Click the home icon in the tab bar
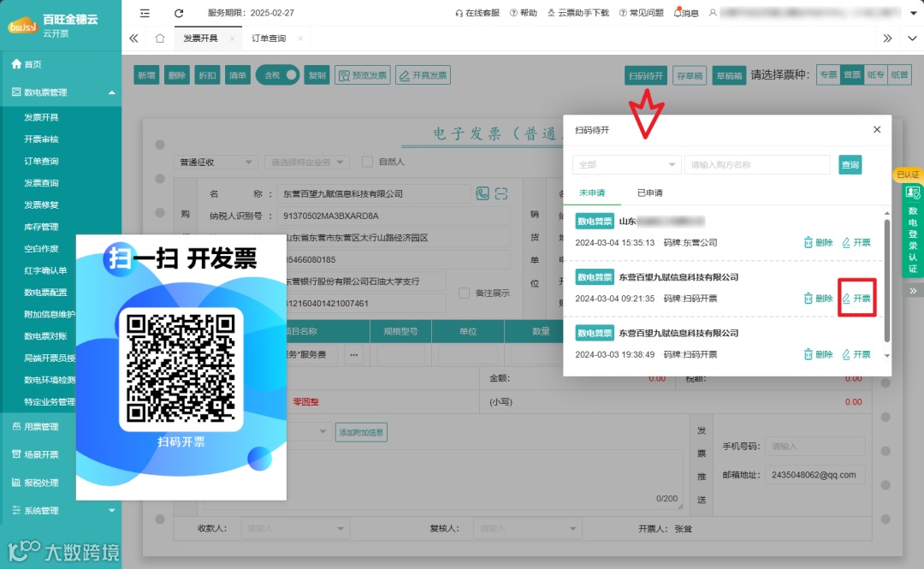Screen dimensions: 924x569 160,39
